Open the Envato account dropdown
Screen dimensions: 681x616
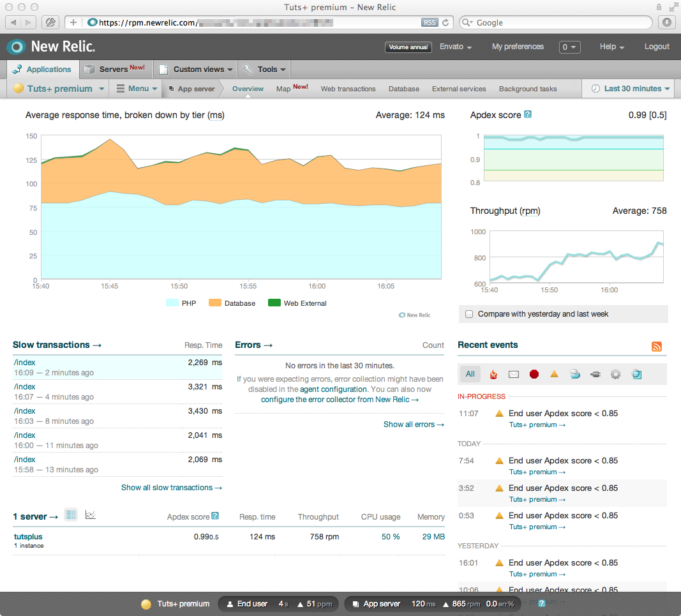(456, 47)
